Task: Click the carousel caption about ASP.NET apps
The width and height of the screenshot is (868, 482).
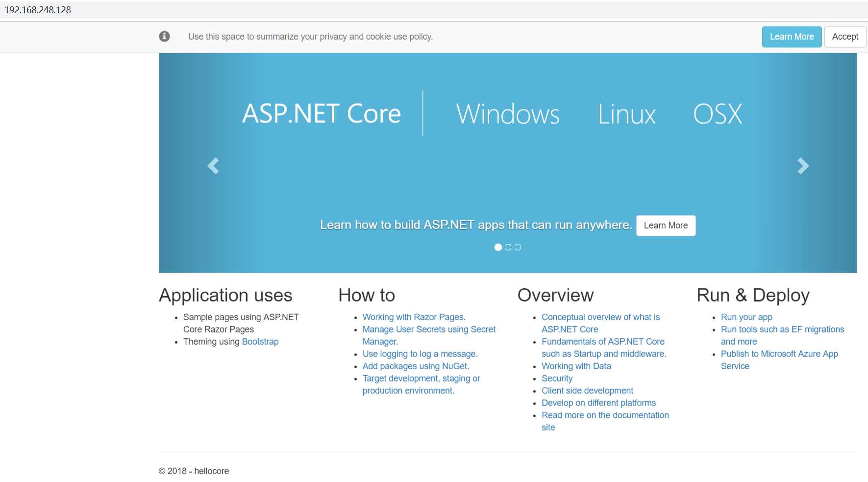Action: tap(476, 225)
